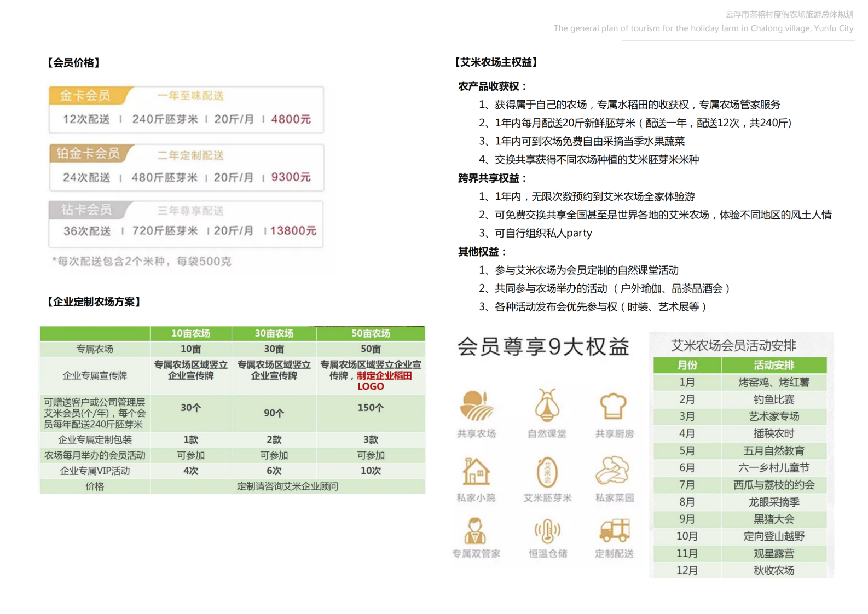Viewport: 868px width, 614px height.
Task: Click the 月份 column header
Action: 687,365
